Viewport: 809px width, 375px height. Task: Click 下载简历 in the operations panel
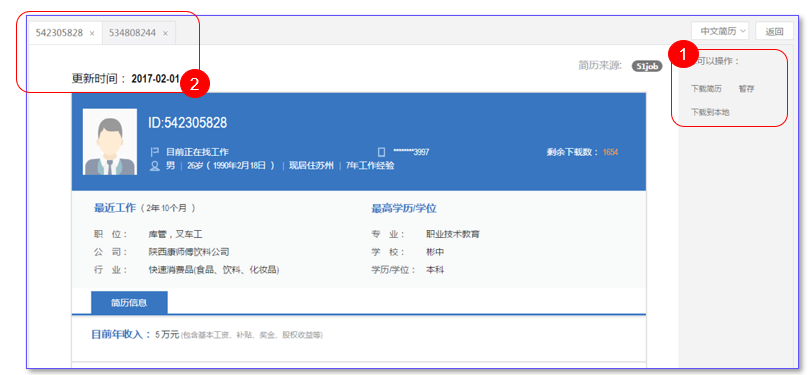point(706,89)
